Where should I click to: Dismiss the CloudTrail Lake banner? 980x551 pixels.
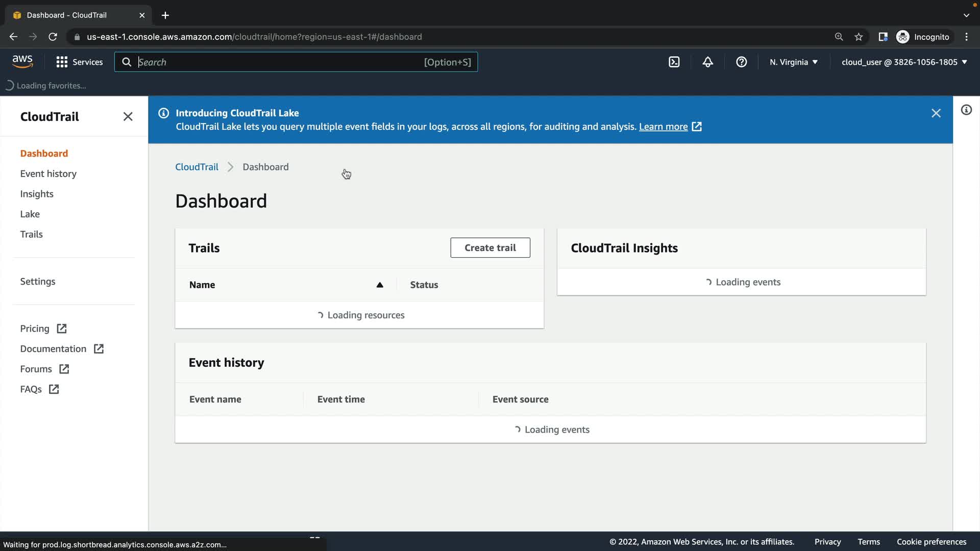click(x=936, y=113)
